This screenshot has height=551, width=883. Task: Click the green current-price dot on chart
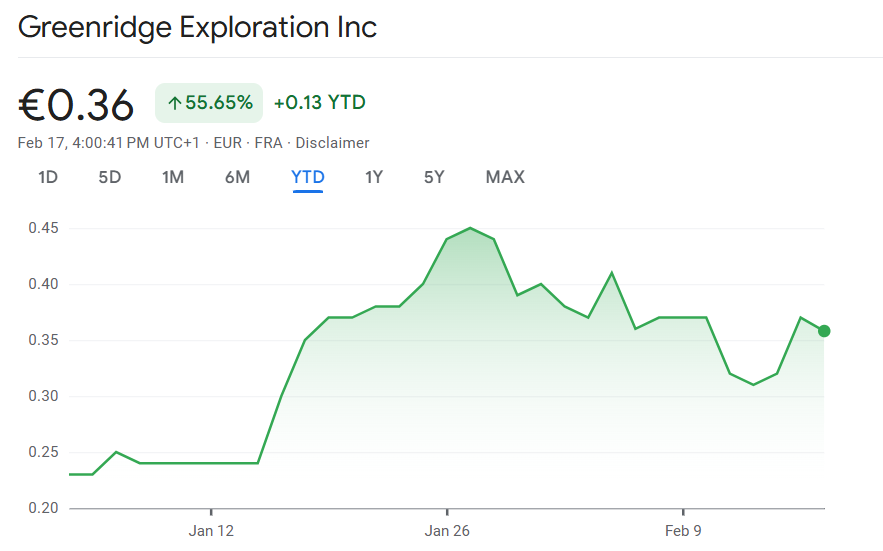point(824,331)
